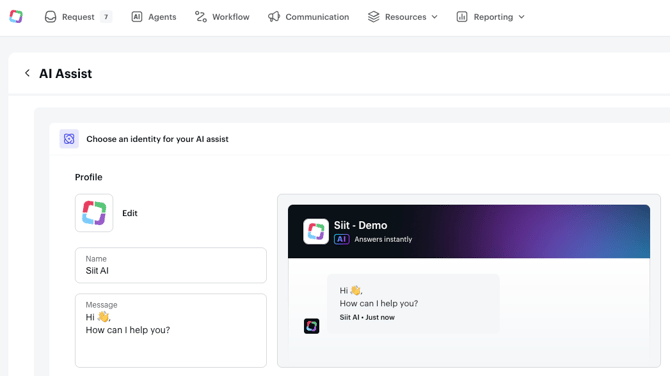Click the Agents AI icon
The width and height of the screenshot is (670, 376).
(x=137, y=17)
